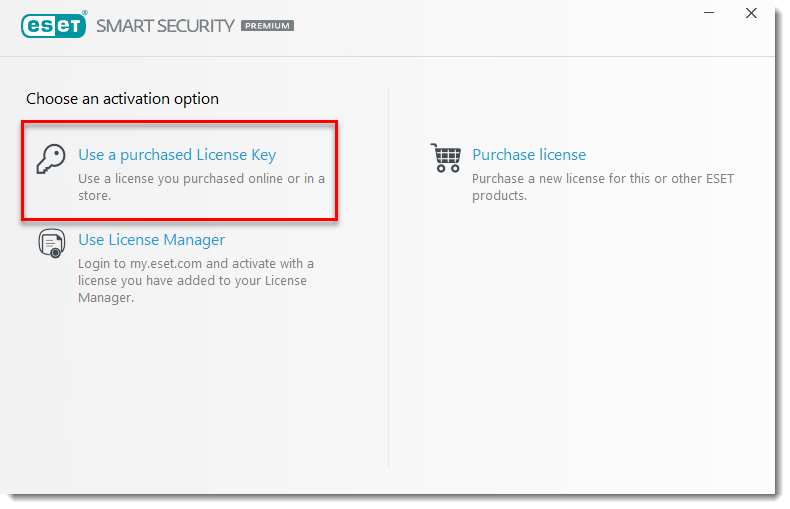Click the 'purchased online or in a store' description

tap(200, 187)
